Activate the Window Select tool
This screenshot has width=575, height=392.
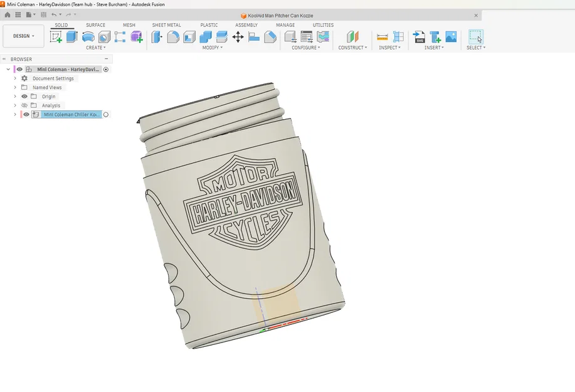[x=476, y=36]
